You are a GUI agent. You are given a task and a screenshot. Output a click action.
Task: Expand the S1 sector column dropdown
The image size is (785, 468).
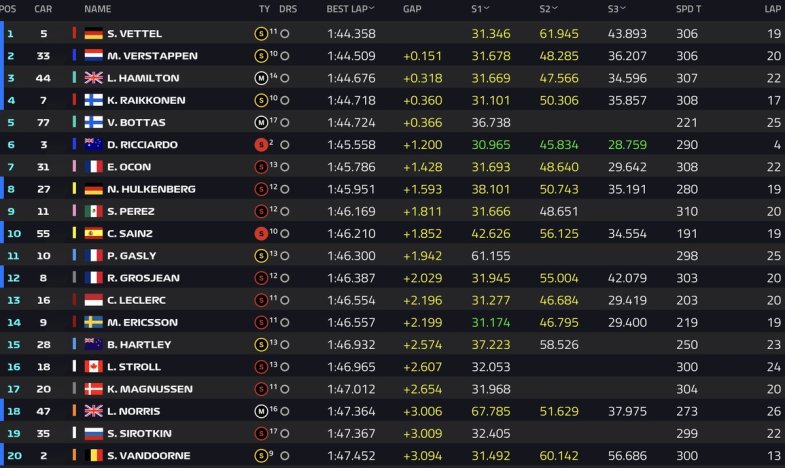tap(487, 9)
